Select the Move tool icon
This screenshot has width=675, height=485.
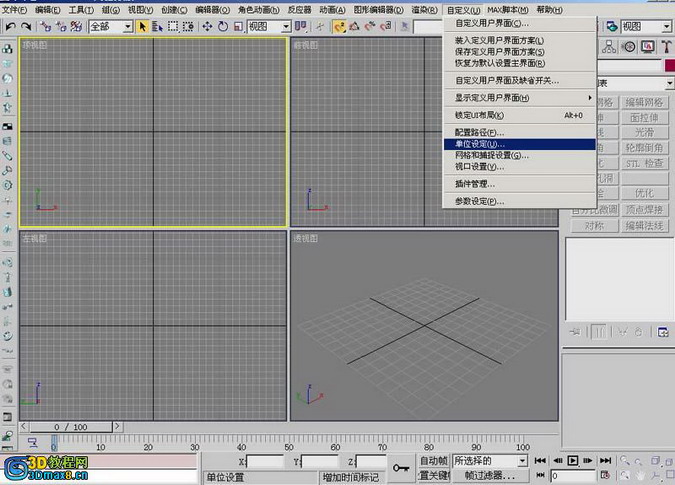207,27
